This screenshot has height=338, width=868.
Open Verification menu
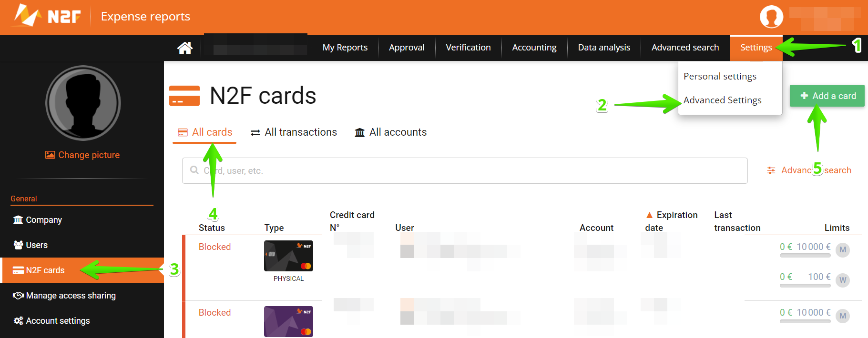tap(468, 48)
